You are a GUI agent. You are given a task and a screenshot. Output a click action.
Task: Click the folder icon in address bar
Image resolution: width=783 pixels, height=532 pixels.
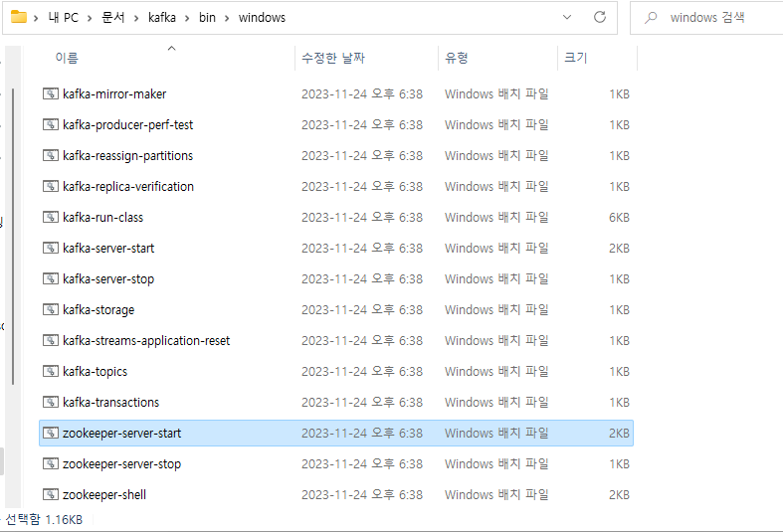tap(19, 17)
